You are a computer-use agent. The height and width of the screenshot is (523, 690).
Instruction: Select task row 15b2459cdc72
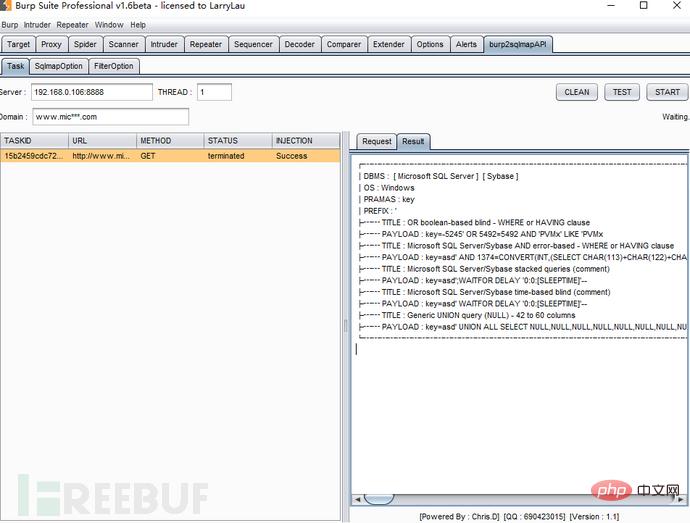(170, 156)
